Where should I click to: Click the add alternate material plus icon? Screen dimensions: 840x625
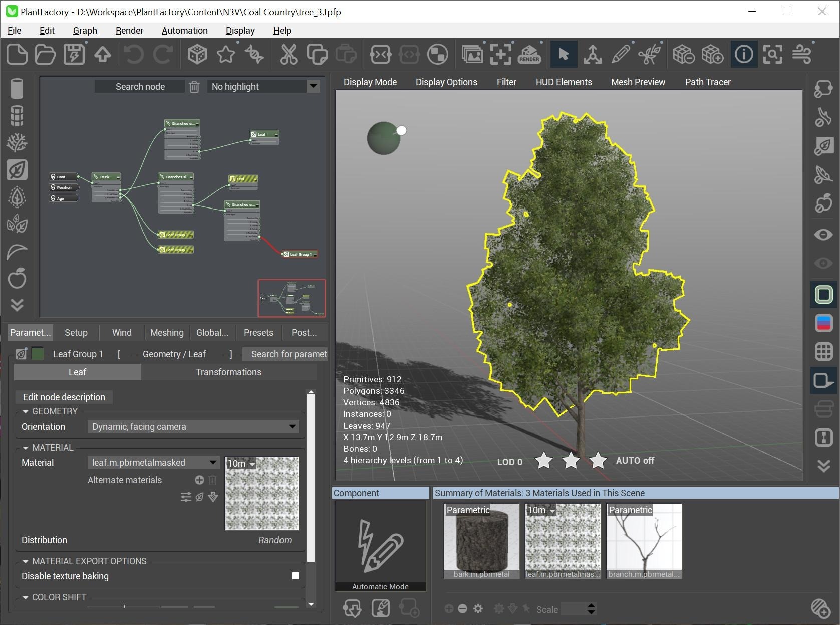199,480
